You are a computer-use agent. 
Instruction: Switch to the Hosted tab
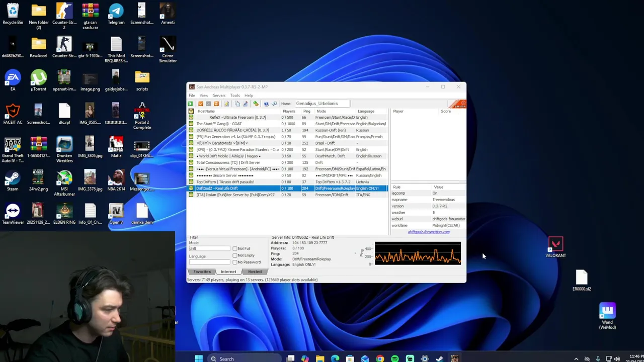coord(255,271)
